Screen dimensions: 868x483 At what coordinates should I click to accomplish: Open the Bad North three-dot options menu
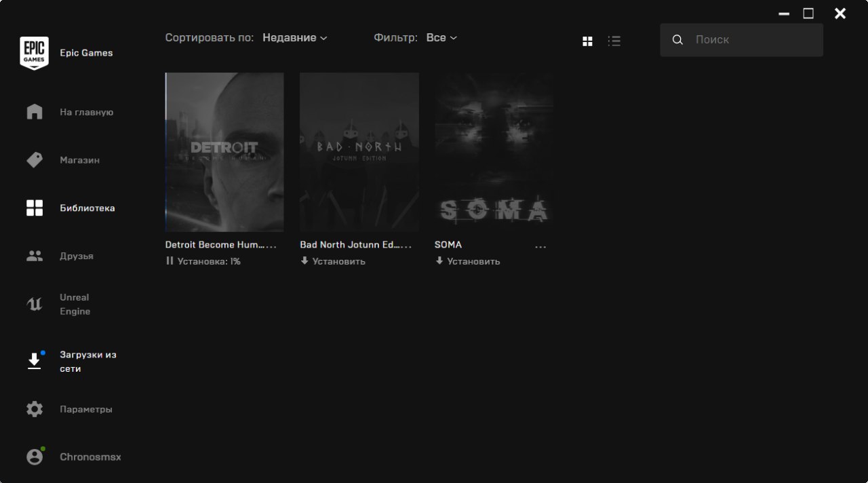(x=406, y=247)
